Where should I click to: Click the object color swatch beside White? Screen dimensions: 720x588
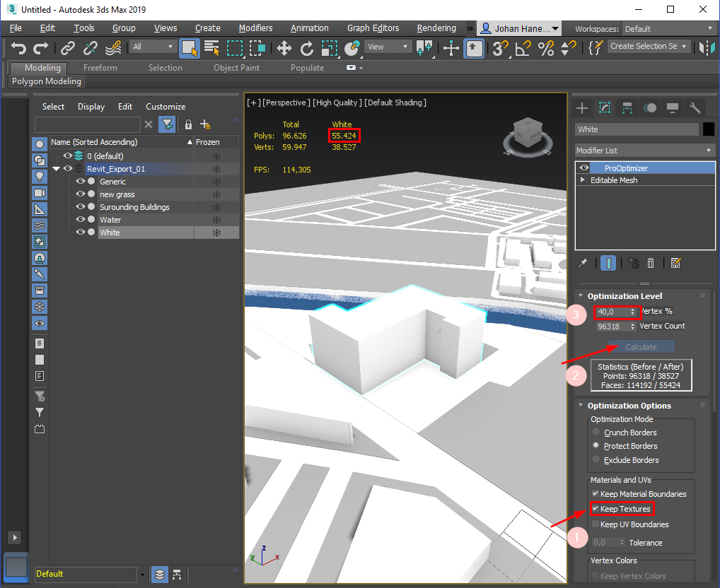pos(709,129)
